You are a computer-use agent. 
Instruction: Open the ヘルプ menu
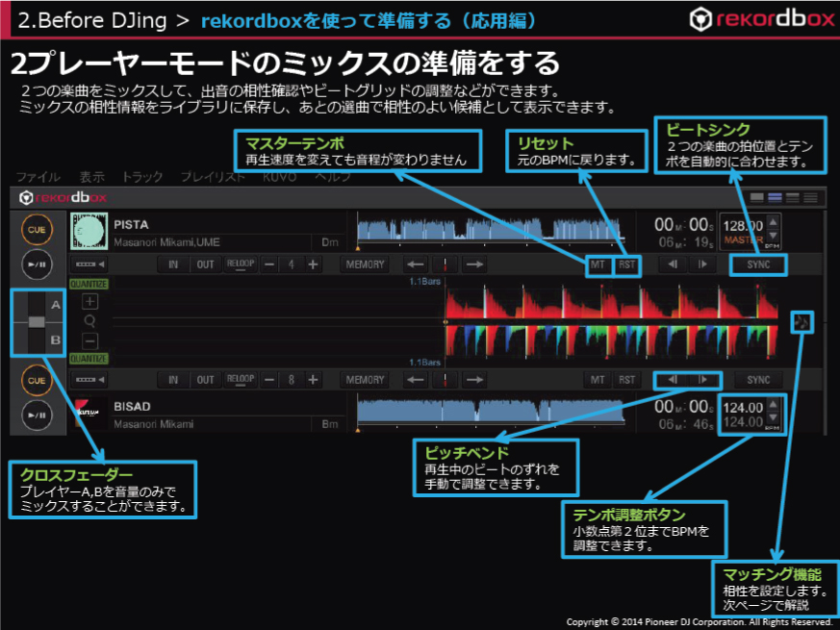[x=333, y=177]
